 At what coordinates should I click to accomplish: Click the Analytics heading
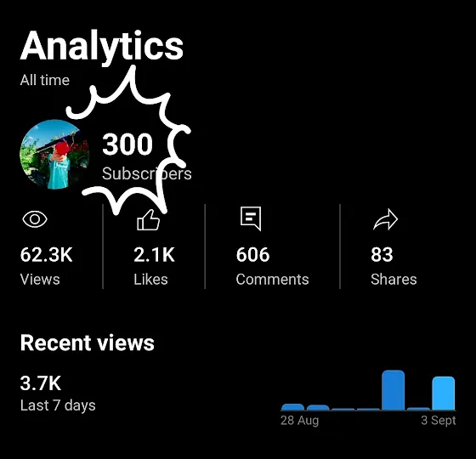pyautogui.click(x=102, y=46)
